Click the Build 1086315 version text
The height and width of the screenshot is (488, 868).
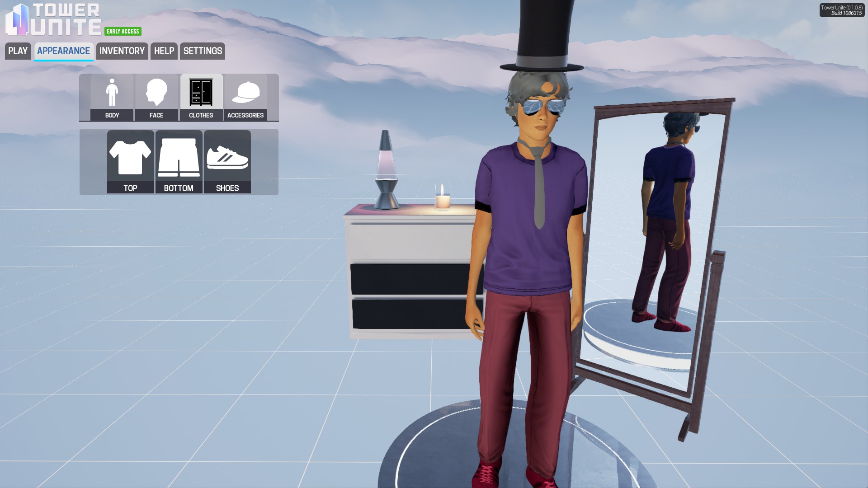click(x=846, y=13)
